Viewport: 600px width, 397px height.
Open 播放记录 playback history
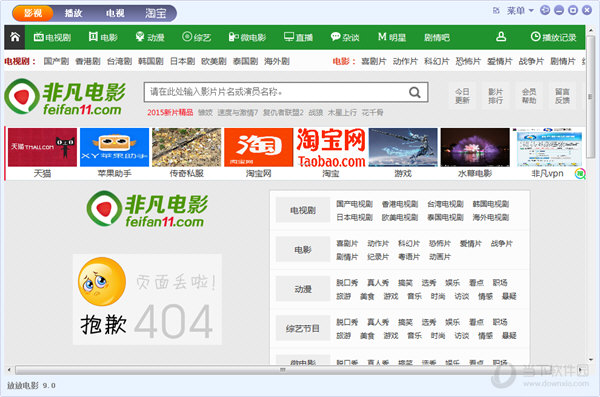point(553,37)
